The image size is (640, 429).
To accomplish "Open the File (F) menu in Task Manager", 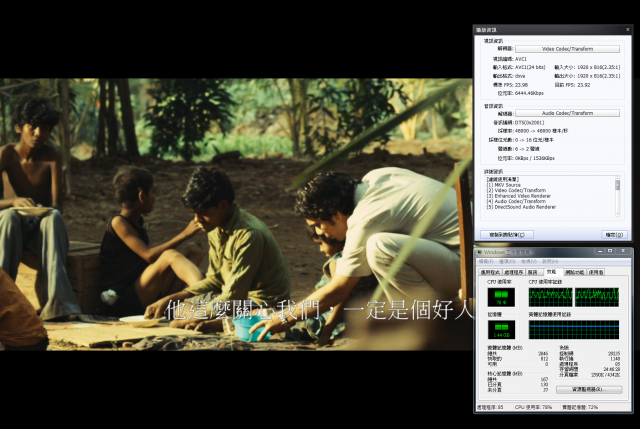I will click(x=486, y=262).
